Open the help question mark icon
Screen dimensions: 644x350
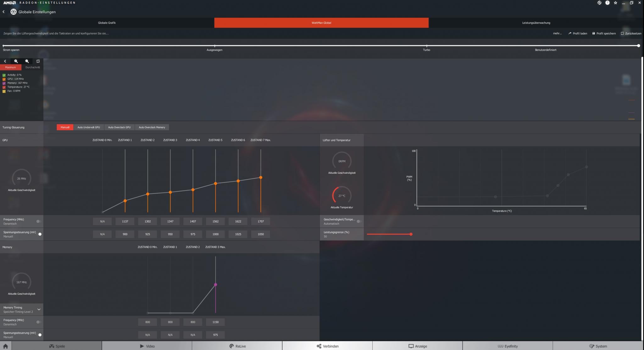[608, 3]
